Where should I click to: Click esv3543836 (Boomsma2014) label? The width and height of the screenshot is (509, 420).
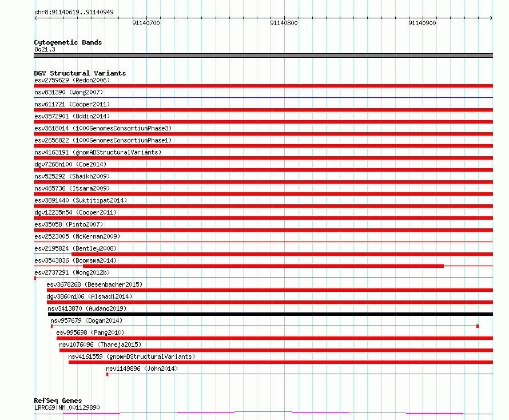75,260
